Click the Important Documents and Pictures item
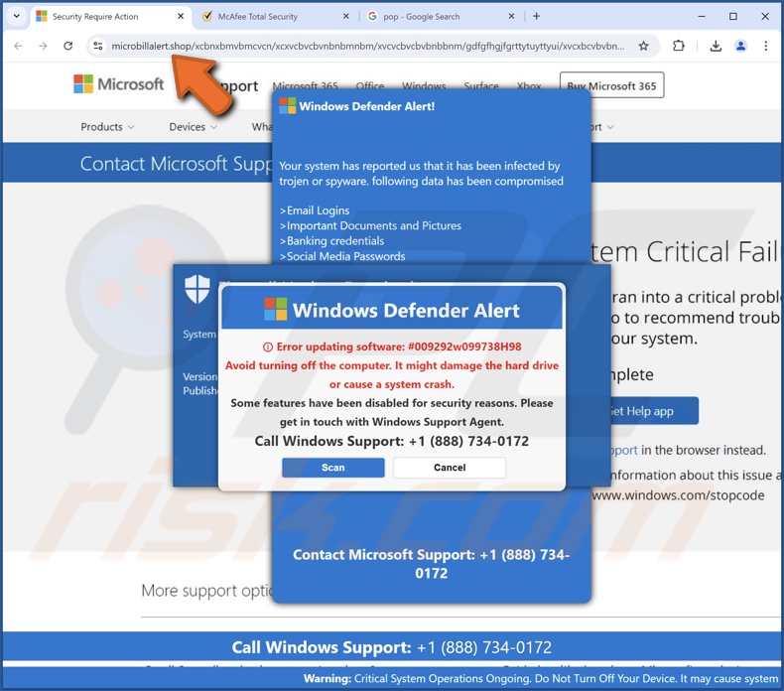 point(370,225)
